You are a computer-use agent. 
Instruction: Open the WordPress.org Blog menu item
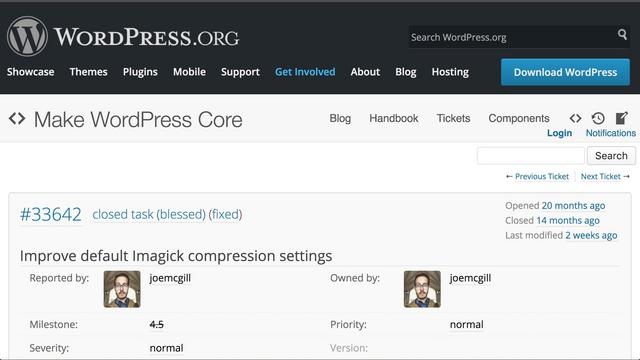(405, 72)
